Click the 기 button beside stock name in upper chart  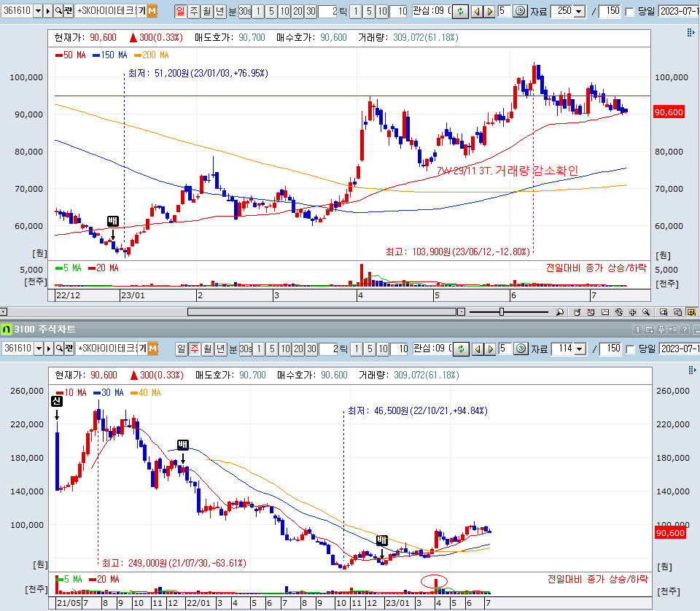coord(141,11)
